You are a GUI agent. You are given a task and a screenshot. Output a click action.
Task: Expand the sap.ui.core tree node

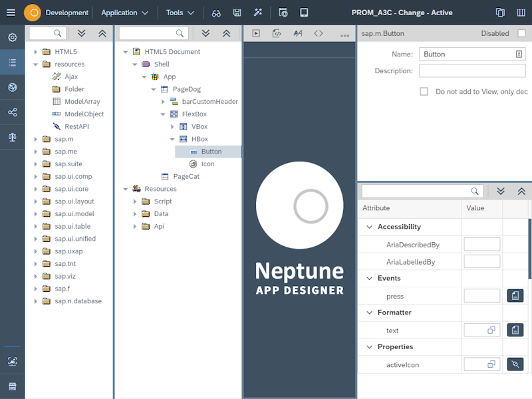[36, 188]
